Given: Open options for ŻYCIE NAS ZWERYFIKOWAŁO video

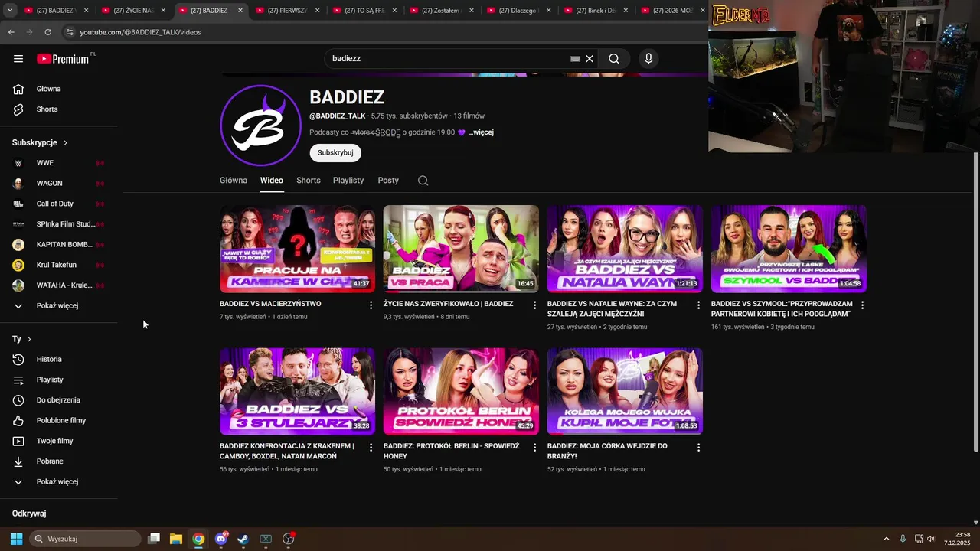Looking at the screenshot, I should pyautogui.click(x=534, y=305).
